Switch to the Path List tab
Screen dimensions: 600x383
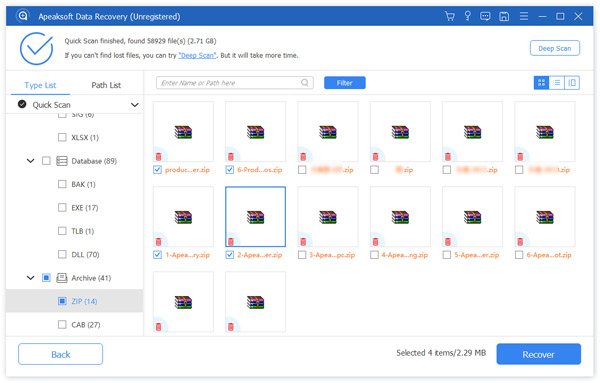(106, 85)
